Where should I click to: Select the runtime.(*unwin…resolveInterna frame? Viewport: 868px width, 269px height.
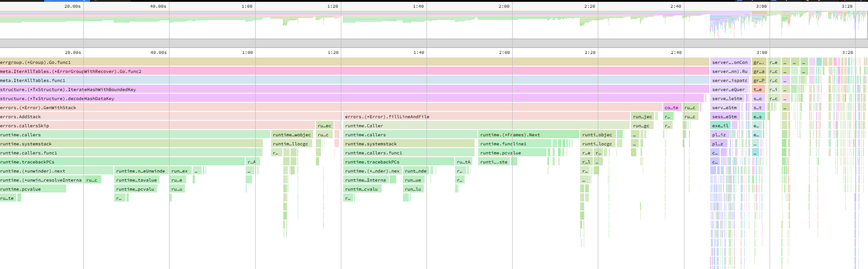42,180
